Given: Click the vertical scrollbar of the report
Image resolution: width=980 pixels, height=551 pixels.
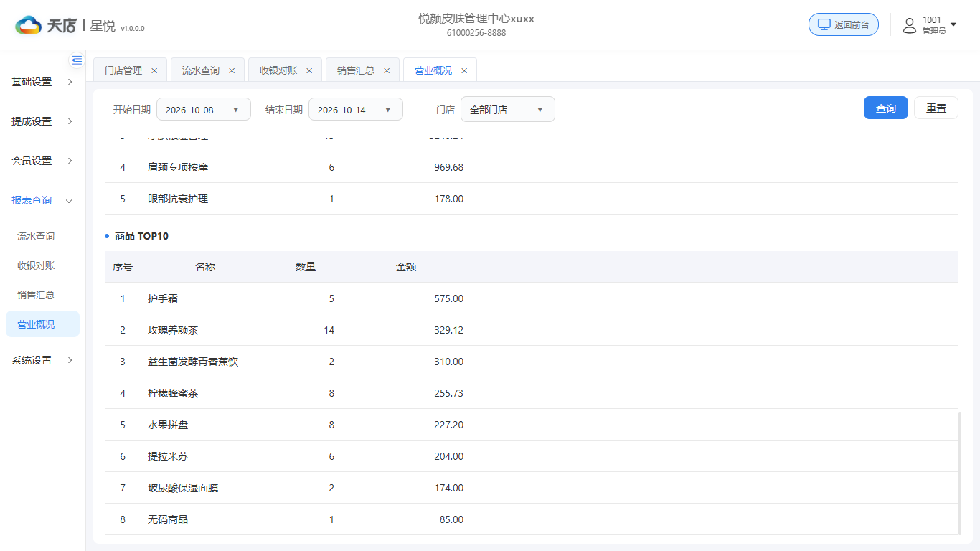Looking at the screenshot, I should [x=960, y=473].
